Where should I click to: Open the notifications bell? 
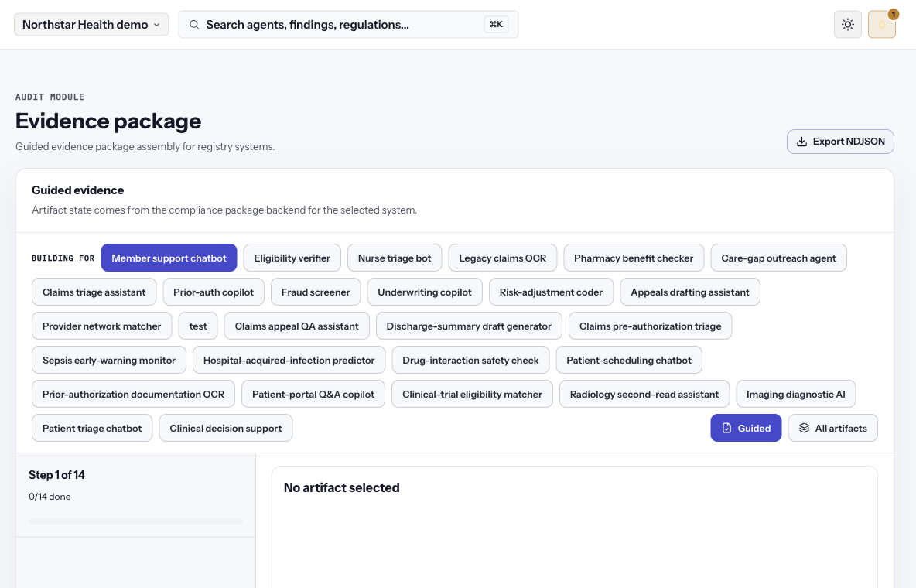[x=881, y=25]
